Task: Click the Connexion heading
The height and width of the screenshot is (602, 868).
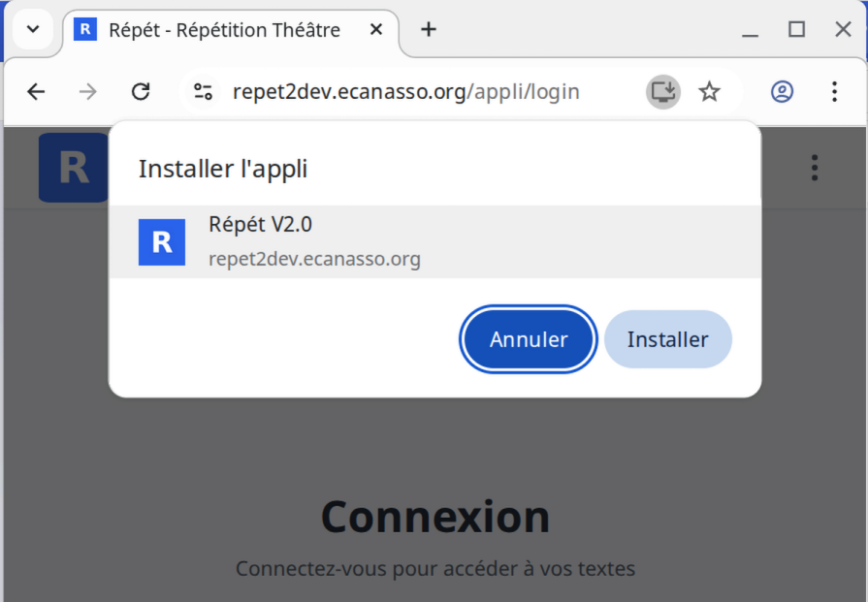Action: click(x=435, y=517)
